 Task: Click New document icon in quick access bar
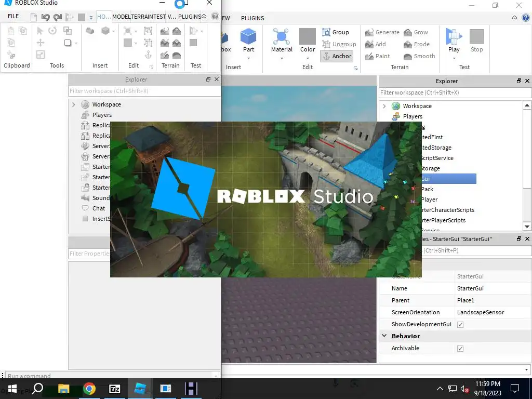33,17
